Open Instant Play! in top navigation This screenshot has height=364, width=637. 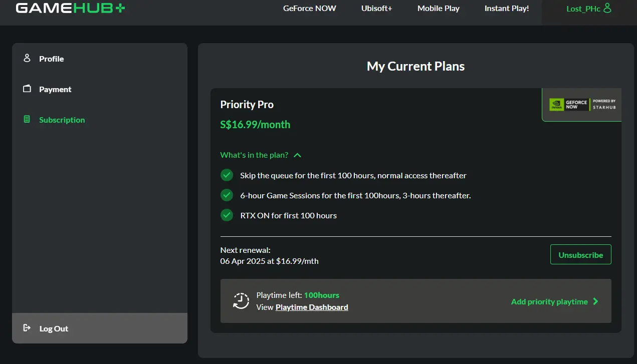[x=507, y=9]
